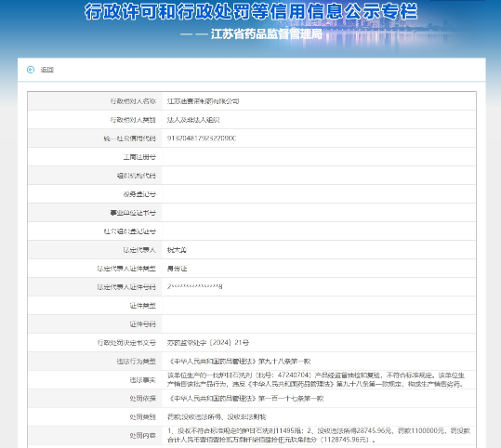The width and height of the screenshot is (501, 448).
Task: Click the 处罚内容 penalty content paragraph
Action: [319, 435]
